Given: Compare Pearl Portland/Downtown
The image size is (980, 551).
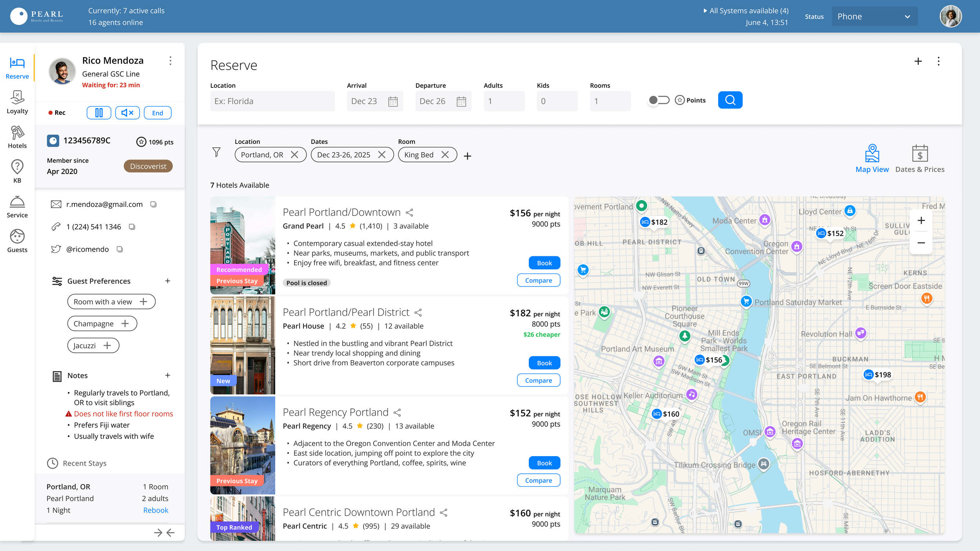Looking at the screenshot, I should pyautogui.click(x=538, y=280).
